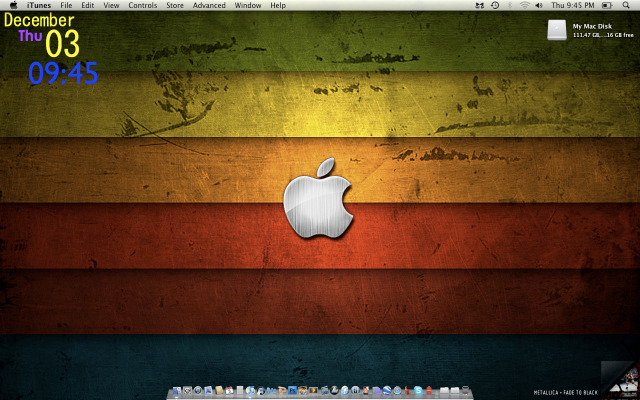This screenshot has height=400, width=640.
Task: Click the battery status icon
Action: (x=608, y=5)
